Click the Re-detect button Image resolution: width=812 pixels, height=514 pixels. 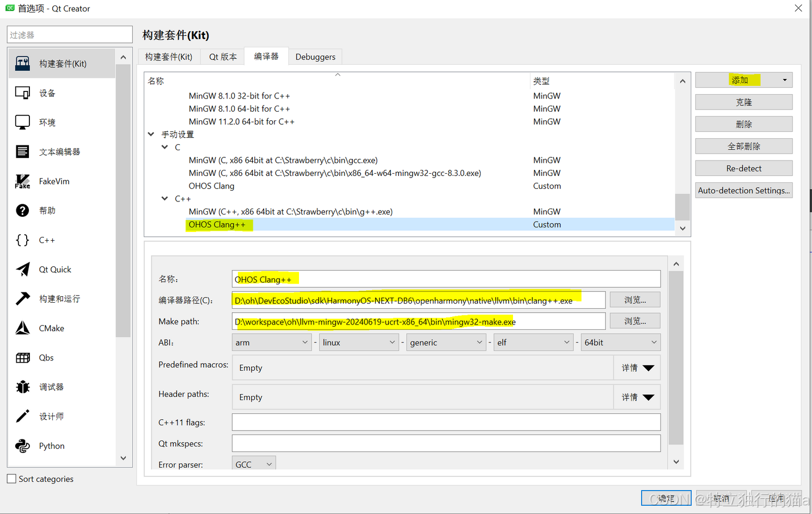744,168
